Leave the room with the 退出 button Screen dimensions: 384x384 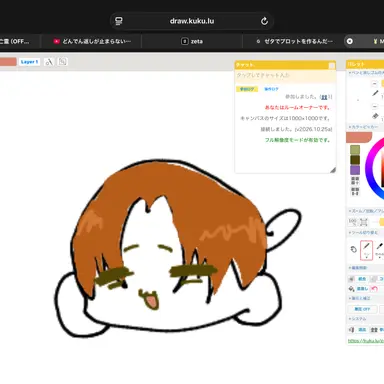358,330
